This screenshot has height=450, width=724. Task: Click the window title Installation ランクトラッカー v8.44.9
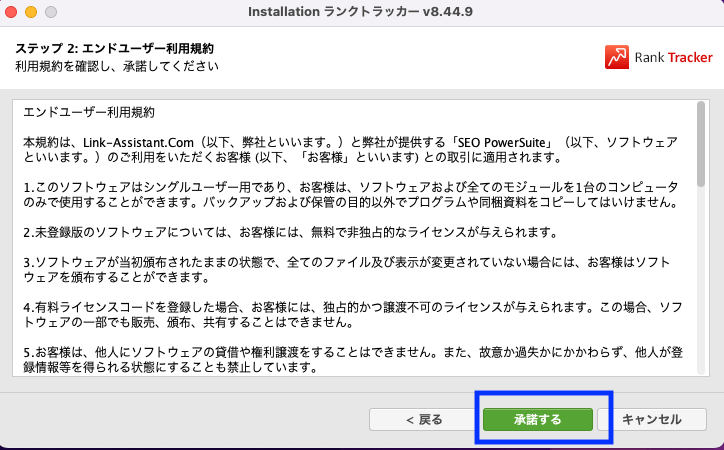pos(361,12)
